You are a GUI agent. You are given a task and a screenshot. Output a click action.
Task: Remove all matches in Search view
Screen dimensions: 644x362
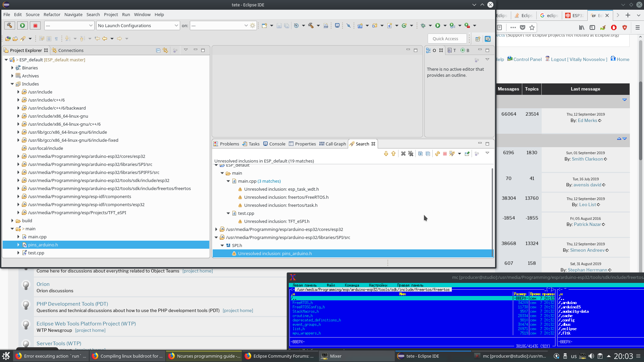pos(411,154)
